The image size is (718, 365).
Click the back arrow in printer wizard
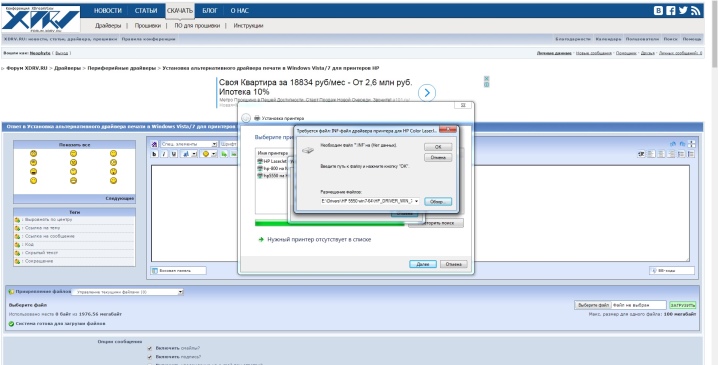pyautogui.click(x=246, y=118)
